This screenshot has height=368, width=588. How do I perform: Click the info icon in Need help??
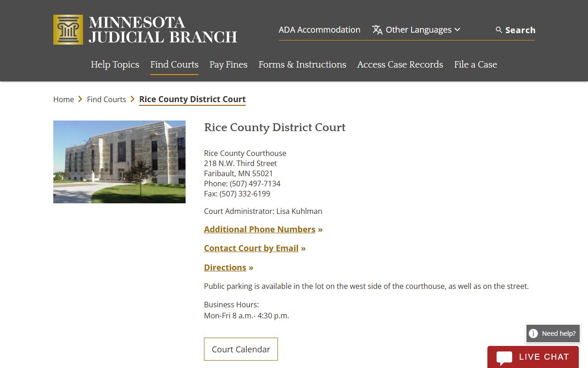(x=533, y=333)
